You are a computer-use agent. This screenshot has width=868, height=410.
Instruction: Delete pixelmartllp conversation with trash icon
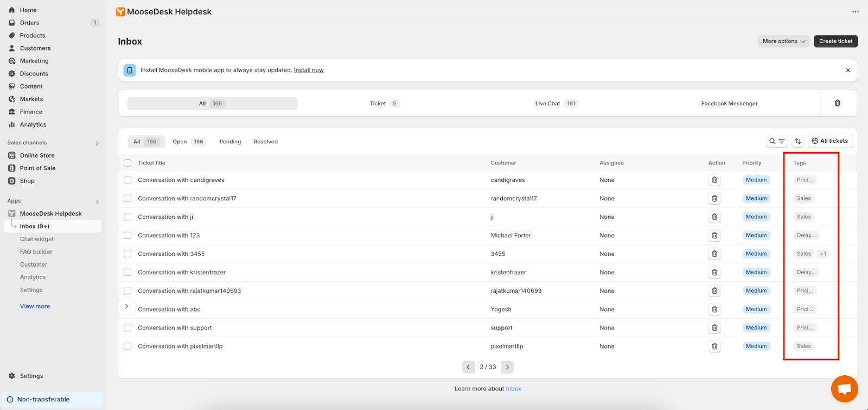tap(714, 346)
